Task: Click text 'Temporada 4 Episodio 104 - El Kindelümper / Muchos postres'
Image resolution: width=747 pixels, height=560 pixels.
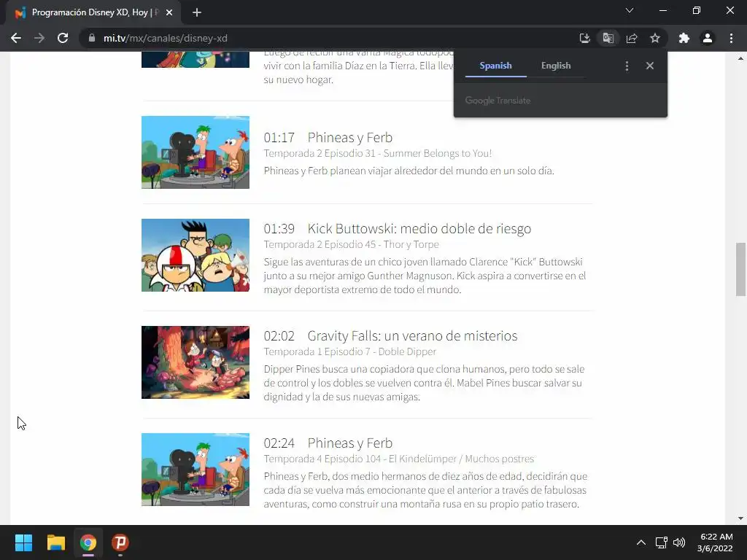Action: coord(399,459)
